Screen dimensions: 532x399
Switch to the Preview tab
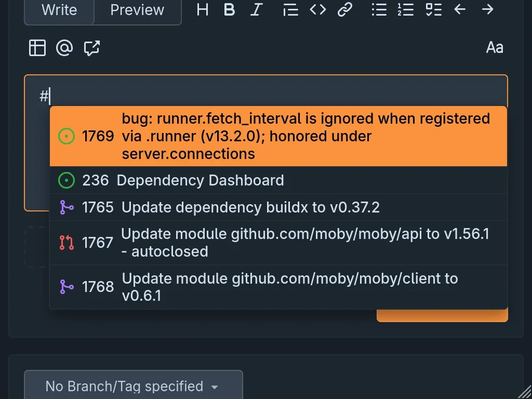pyautogui.click(x=137, y=10)
